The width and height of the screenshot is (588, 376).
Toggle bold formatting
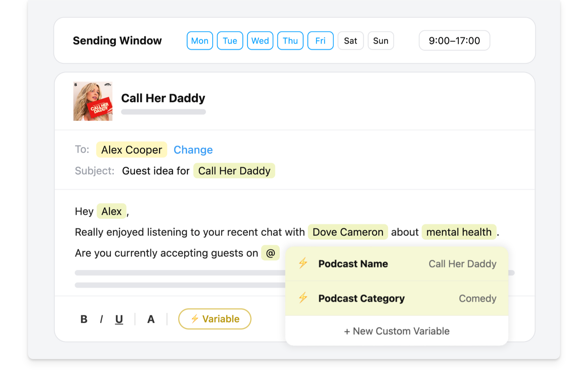84,319
